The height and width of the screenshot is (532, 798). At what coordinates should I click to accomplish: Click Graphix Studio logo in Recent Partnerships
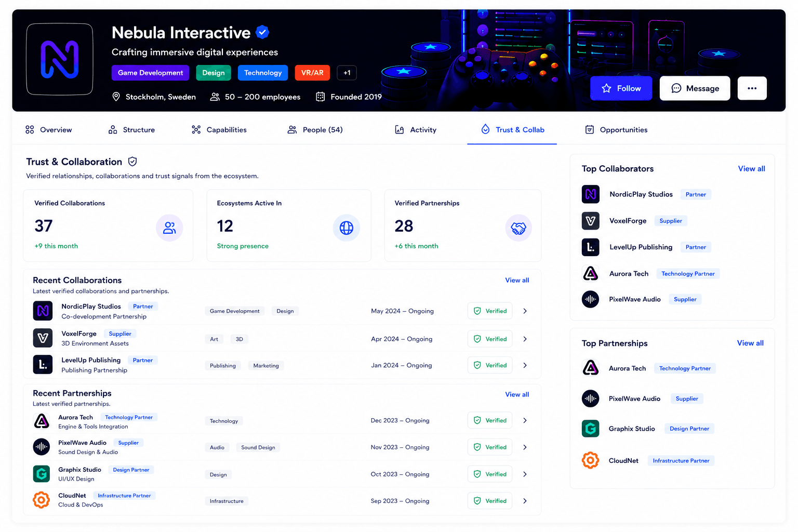pyautogui.click(x=42, y=474)
